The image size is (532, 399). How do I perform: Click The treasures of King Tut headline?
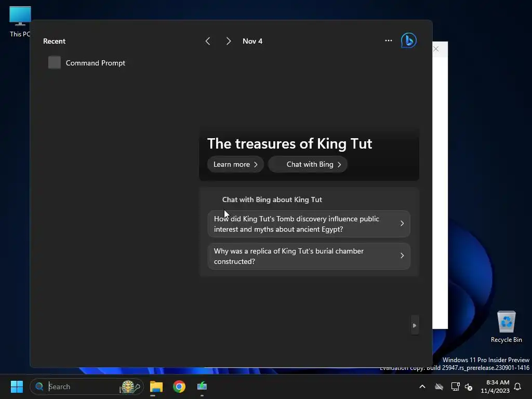coord(289,143)
